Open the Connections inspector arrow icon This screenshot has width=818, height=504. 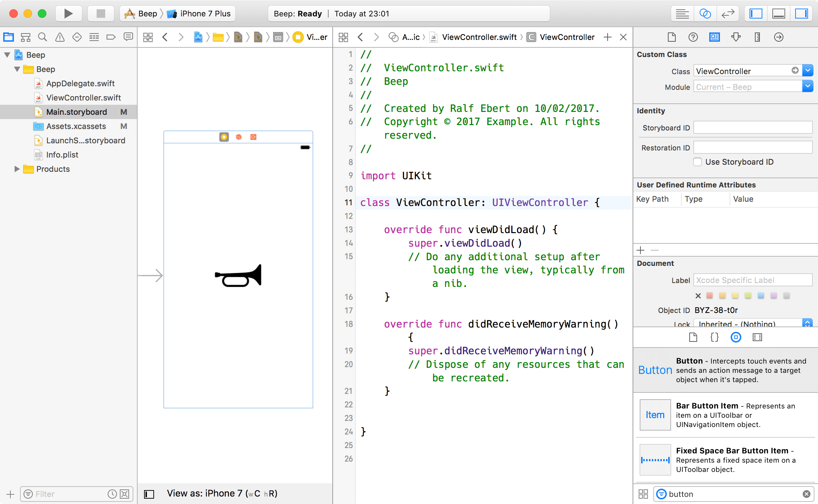(778, 37)
